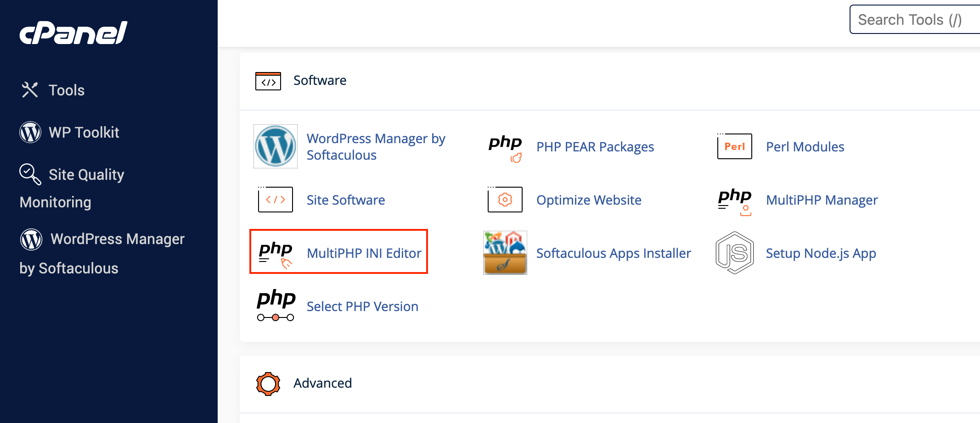Click the Site Software code icon

click(x=276, y=199)
